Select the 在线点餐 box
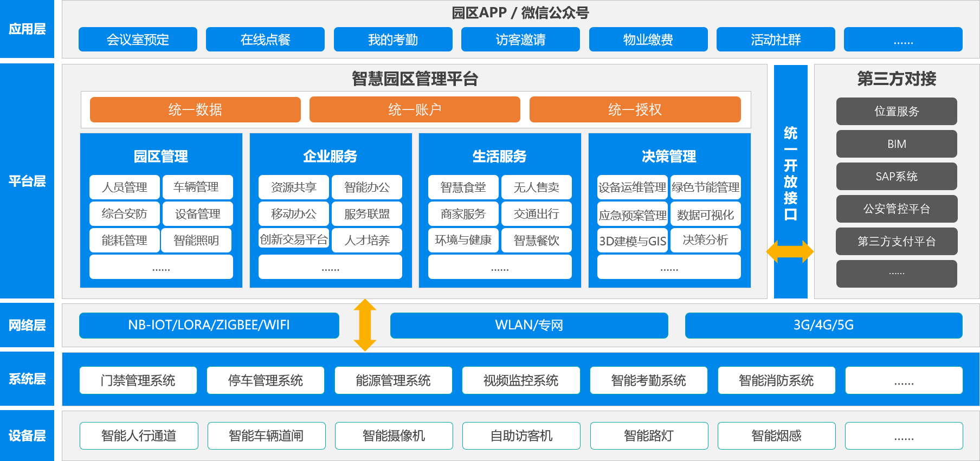980x461 pixels. [x=265, y=40]
